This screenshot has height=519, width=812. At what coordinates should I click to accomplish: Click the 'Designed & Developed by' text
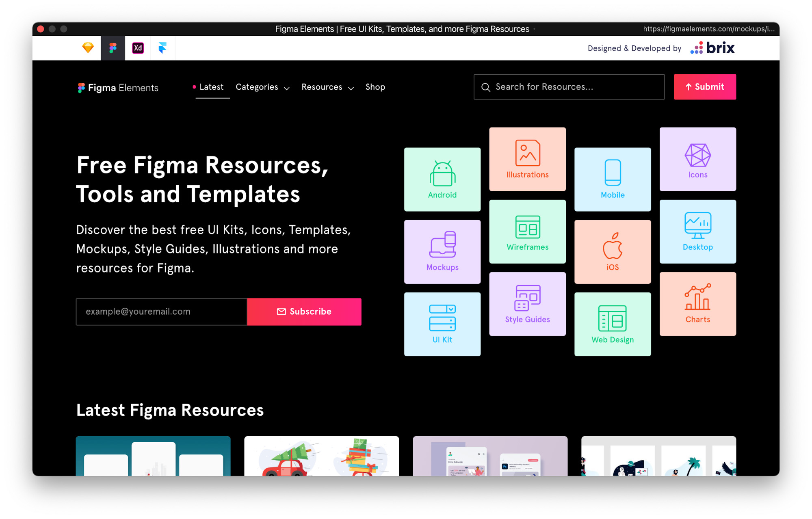click(x=634, y=48)
